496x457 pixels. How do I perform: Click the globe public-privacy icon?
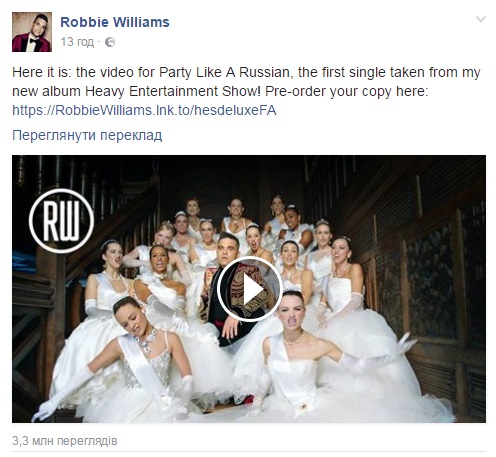[x=110, y=42]
